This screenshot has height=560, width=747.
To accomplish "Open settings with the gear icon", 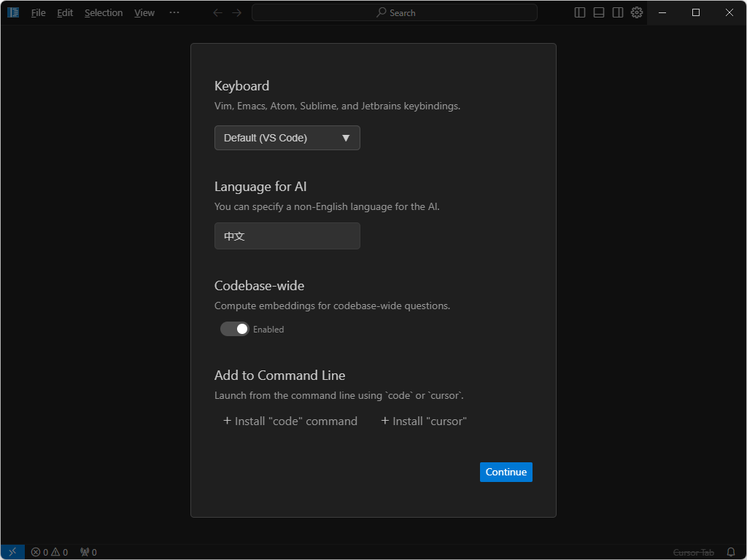I will click(637, 12).
